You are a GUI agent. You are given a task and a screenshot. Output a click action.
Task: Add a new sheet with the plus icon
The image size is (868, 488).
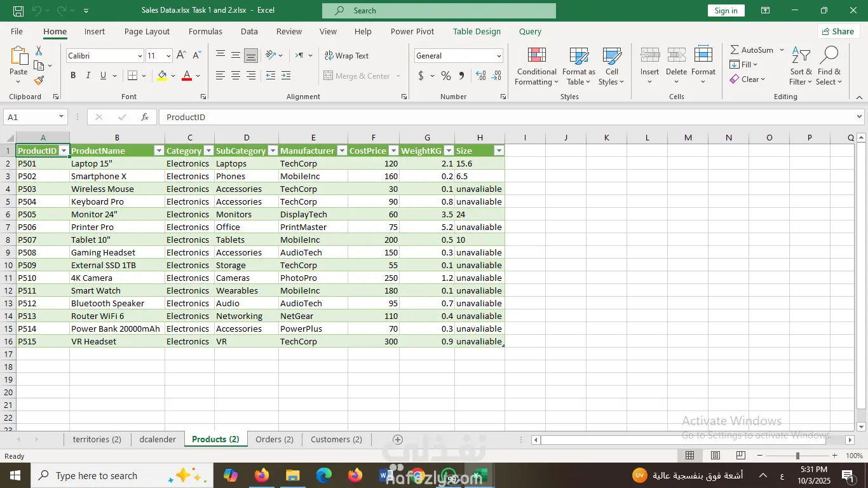tap(398, 440)
